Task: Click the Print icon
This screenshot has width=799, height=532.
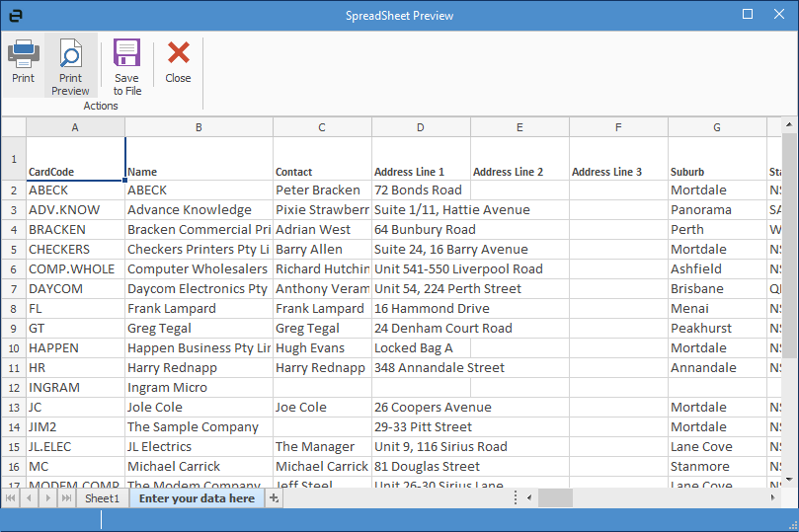Action: tap(23, 61)
